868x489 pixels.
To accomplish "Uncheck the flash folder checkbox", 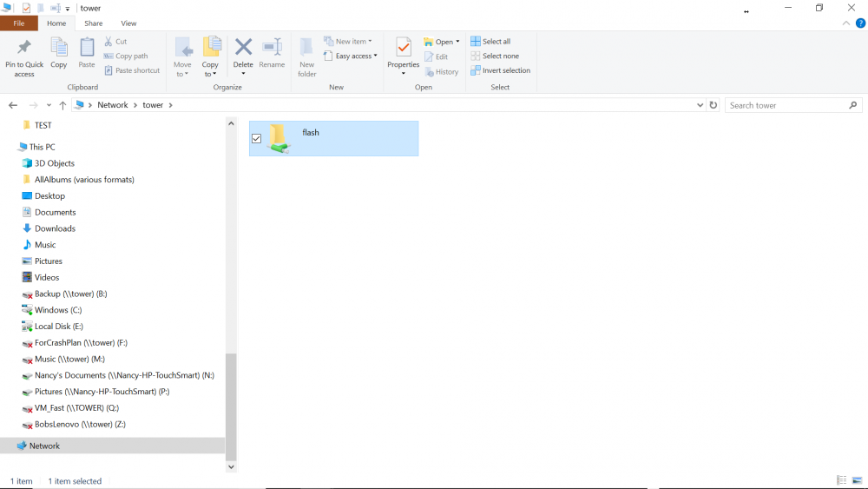I will tap(256, 138).
